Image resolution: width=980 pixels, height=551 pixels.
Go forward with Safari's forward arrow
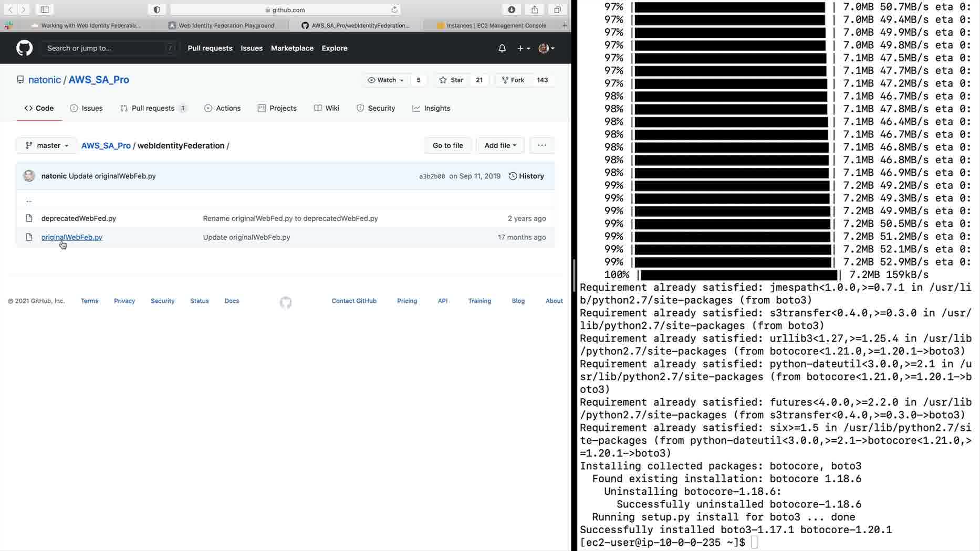(24, 9)
